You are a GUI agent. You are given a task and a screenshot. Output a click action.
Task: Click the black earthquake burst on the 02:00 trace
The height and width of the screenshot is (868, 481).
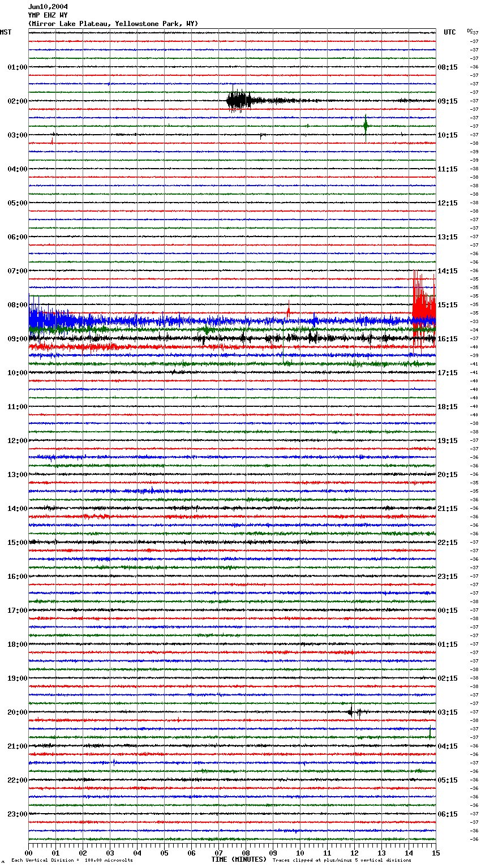click(x=239, y=101)
